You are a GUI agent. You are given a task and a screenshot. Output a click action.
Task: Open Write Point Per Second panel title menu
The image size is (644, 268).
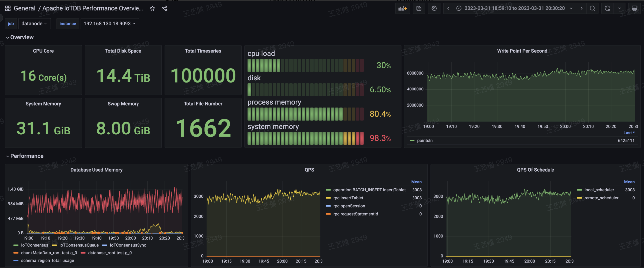[x=522, y=51]
